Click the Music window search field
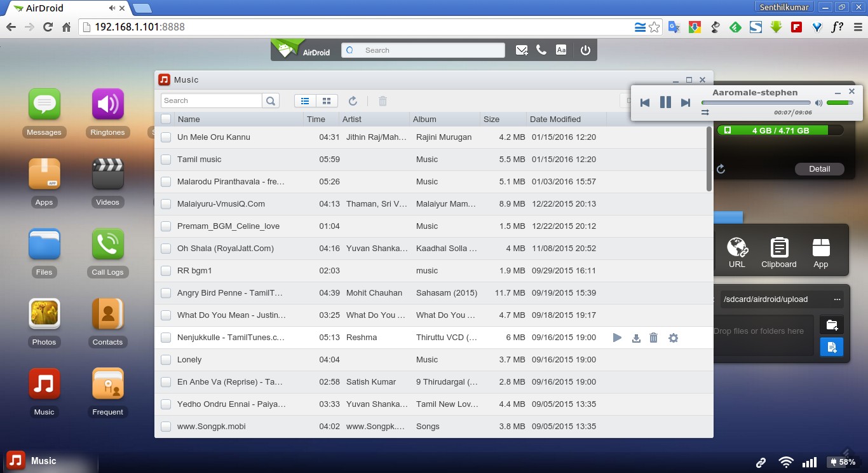Screen dimensions: 868x473 pos(212,100)
